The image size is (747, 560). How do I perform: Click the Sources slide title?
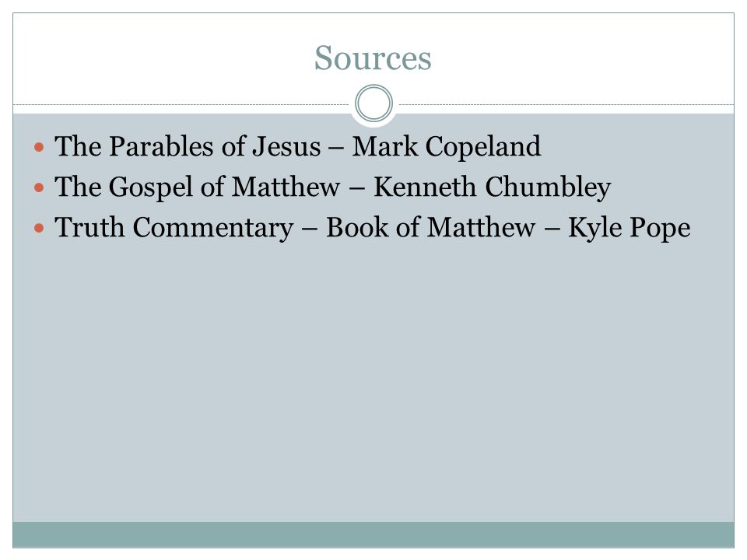coord(373,58)
